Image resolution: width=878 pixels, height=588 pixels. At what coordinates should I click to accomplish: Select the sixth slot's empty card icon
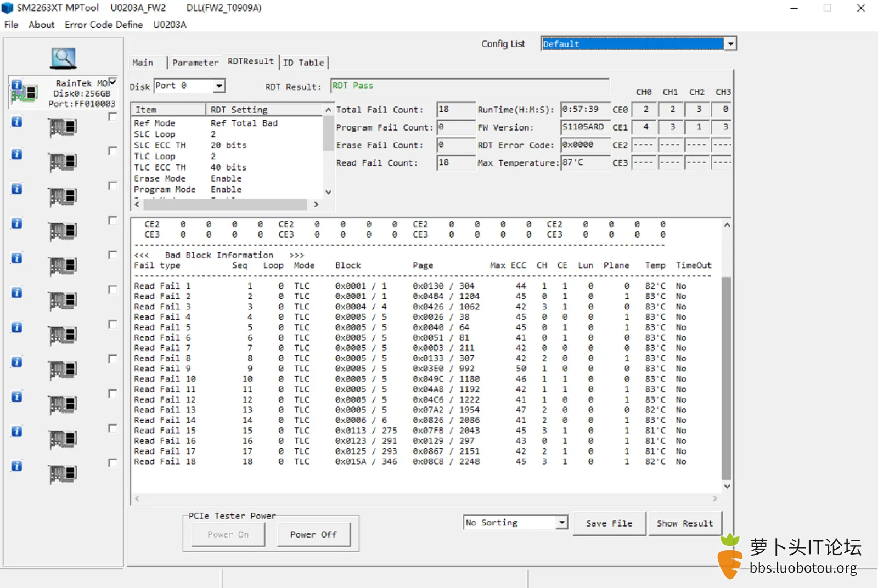click(x=63, y=266)
